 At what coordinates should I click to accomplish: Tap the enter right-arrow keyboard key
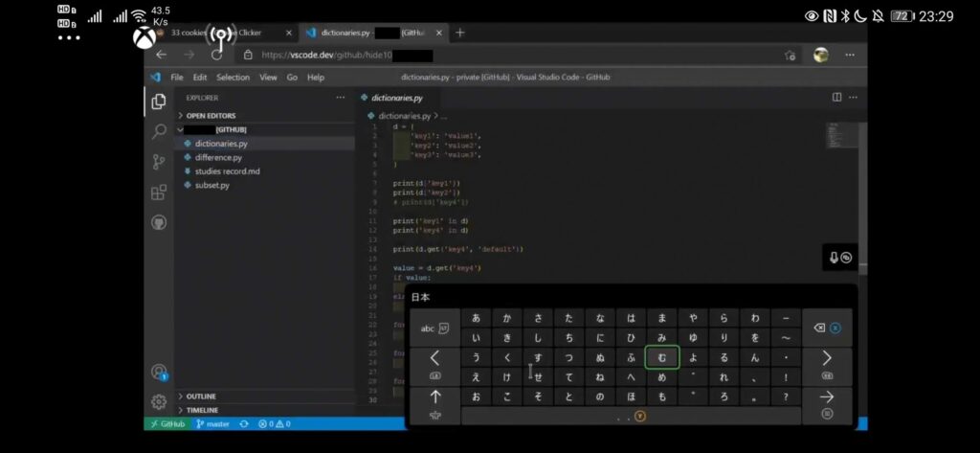click(x=827, y=403)
